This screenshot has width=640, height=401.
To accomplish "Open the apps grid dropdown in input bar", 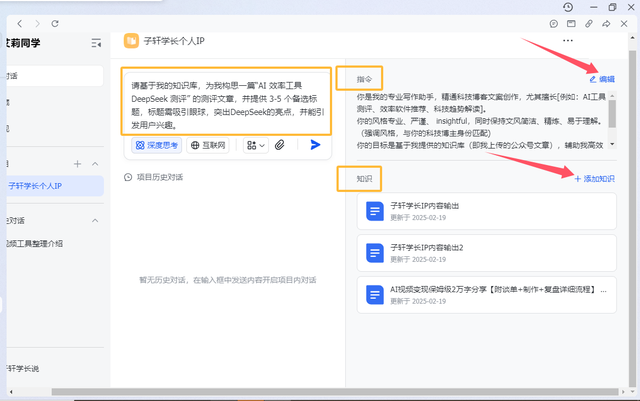I will pyautogui.click(x=256, y=145).
